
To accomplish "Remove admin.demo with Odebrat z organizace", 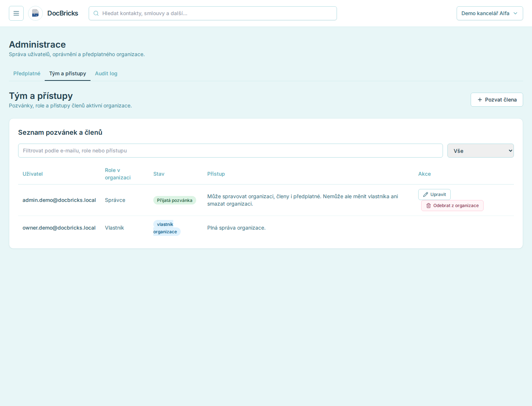I will click(x=452, y=206).
